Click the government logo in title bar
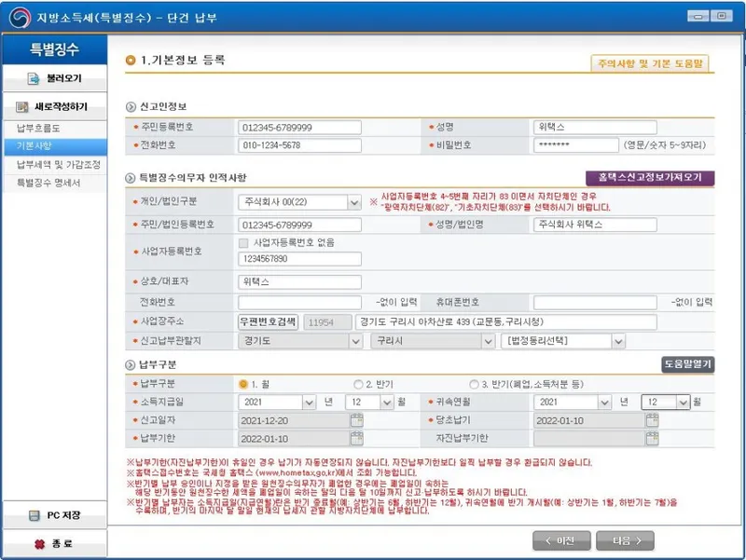 20,18
